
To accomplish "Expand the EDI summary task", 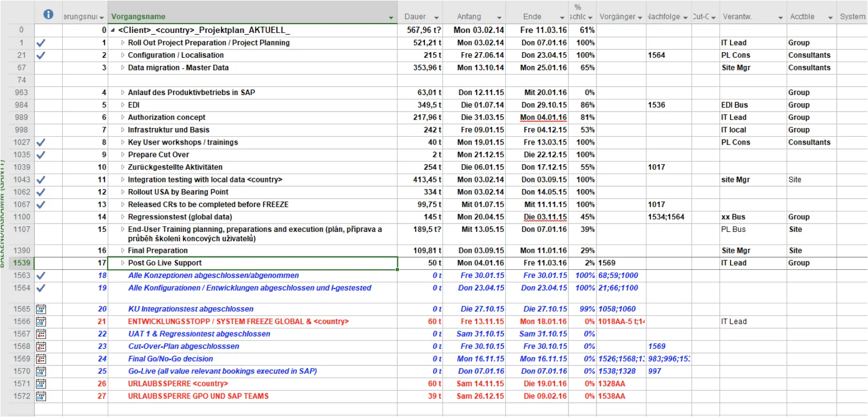I will click(x=123, y=105).
